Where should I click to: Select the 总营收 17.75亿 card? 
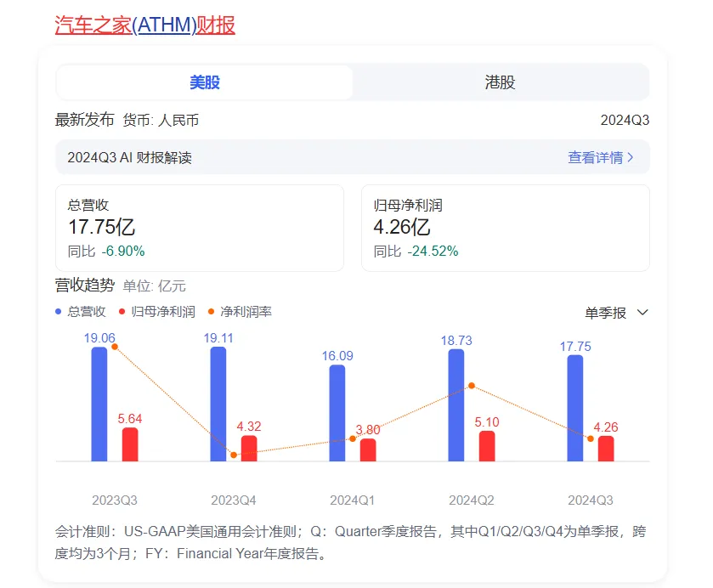200,228
